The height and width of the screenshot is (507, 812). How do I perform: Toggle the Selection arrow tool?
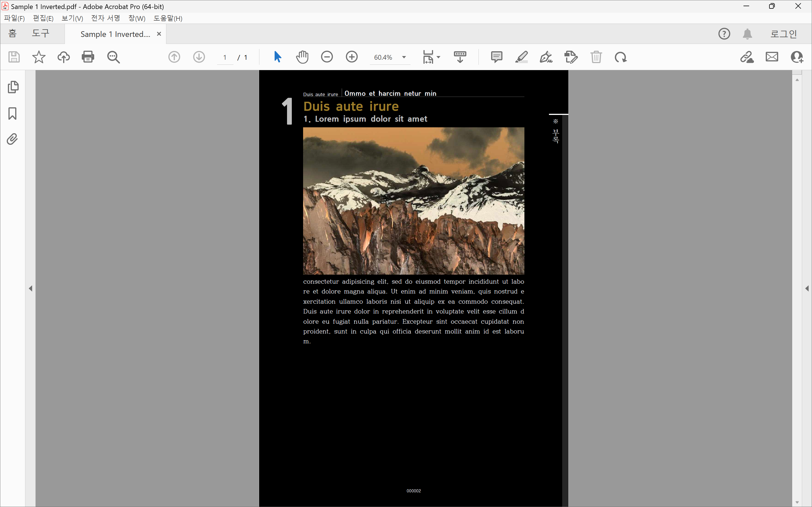277,57
